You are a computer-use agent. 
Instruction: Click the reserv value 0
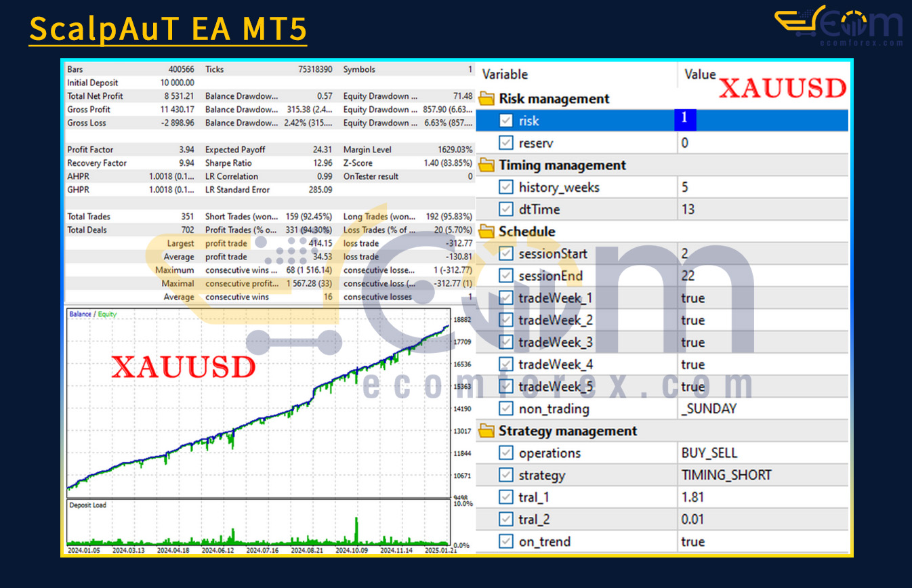point(685,143)
